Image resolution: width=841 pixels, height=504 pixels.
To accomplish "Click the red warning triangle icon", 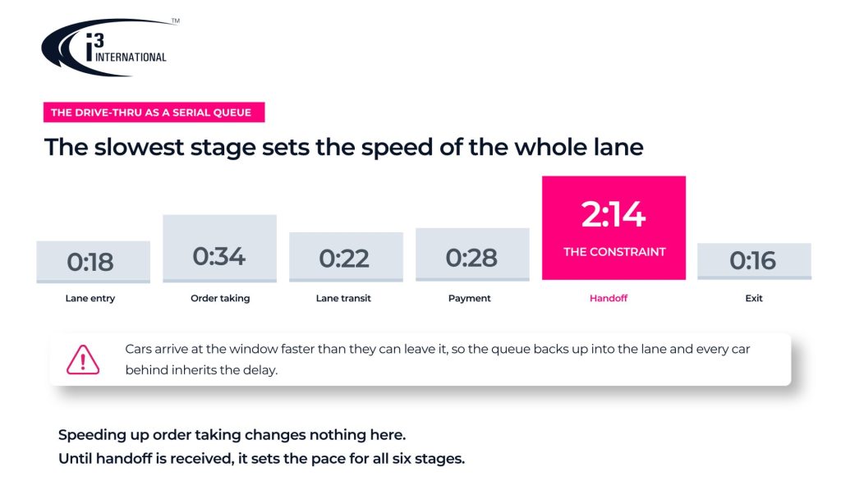I will (x=83, y=360).
